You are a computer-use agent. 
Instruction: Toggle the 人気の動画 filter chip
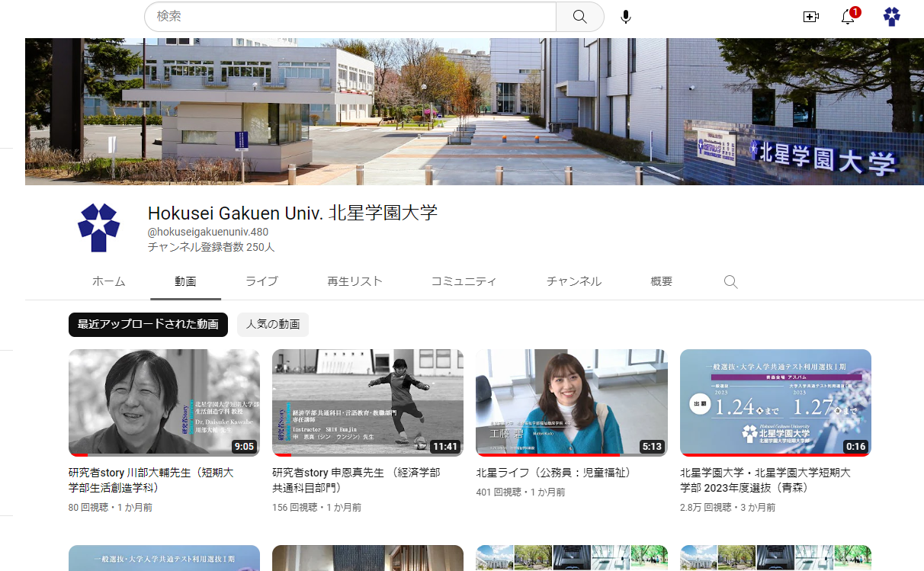(273, 324)
